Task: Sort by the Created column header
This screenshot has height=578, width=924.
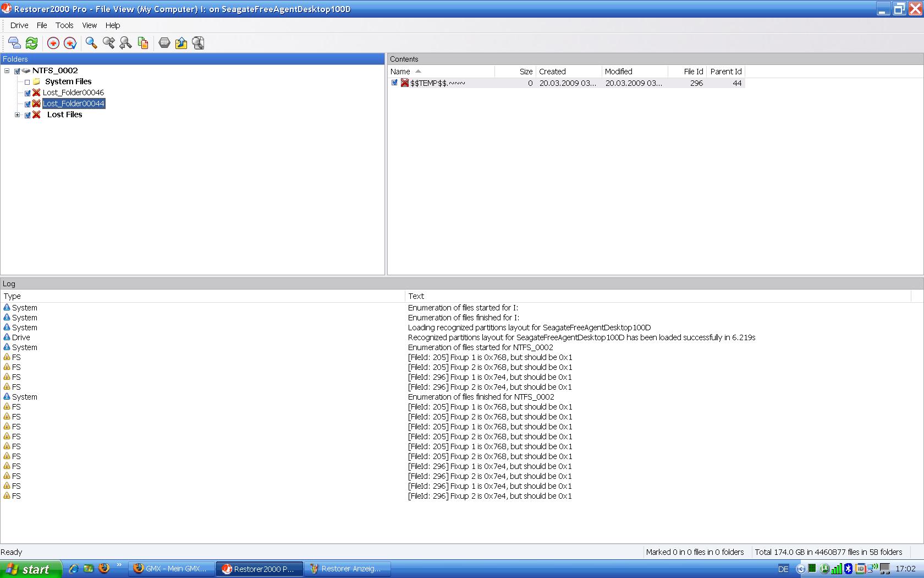Action: point(569,72)
